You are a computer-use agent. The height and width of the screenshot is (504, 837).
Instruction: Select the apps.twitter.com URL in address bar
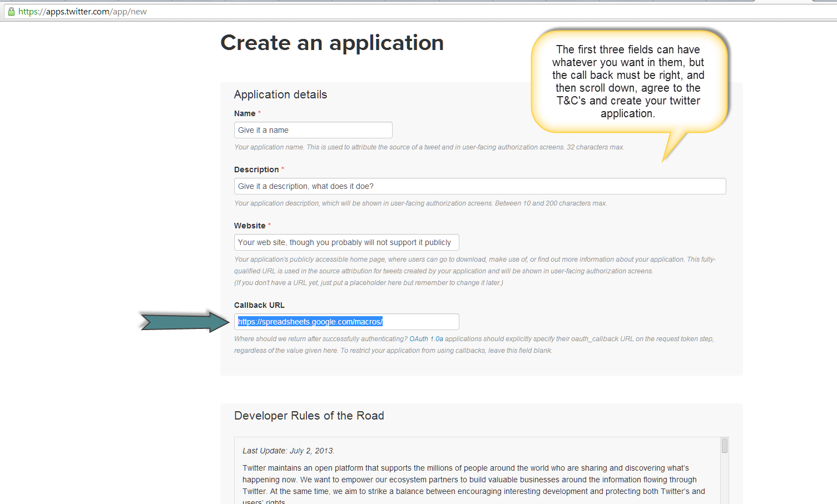[82, 12]
